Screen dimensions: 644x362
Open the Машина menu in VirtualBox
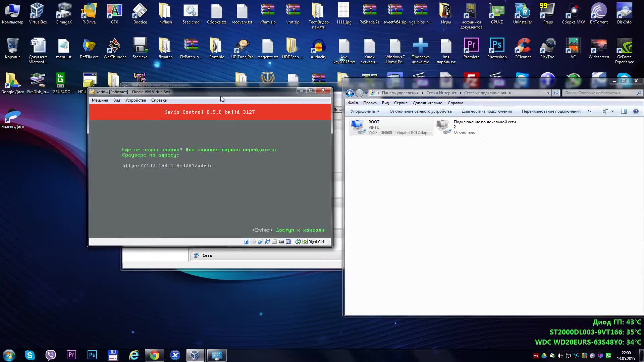pyautogui.click(x=100, y=100)
